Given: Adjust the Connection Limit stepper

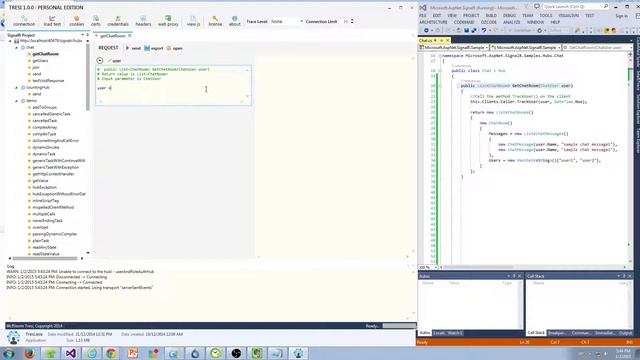Looking at the screenshot, I should (x=352, y=21).
